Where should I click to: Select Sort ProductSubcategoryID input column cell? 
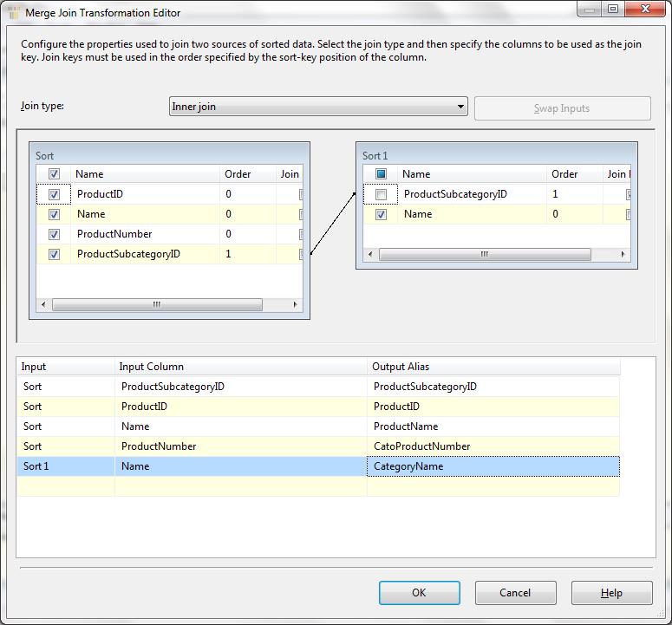(240, 387)
